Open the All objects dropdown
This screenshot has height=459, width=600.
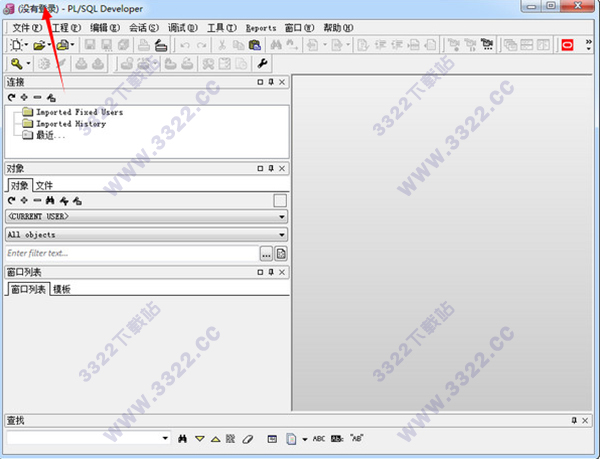(x=147, y=235)
